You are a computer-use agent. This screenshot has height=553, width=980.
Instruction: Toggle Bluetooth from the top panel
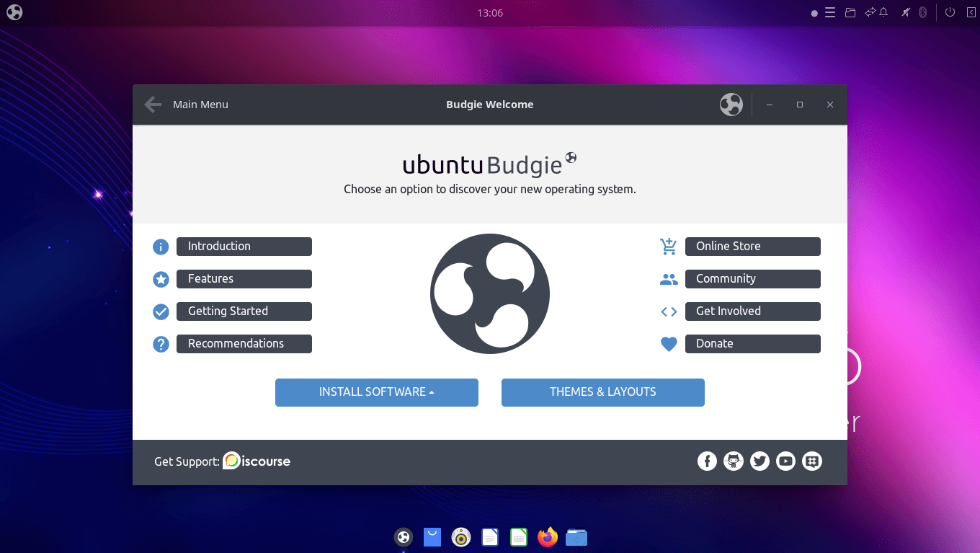(923, 12)
